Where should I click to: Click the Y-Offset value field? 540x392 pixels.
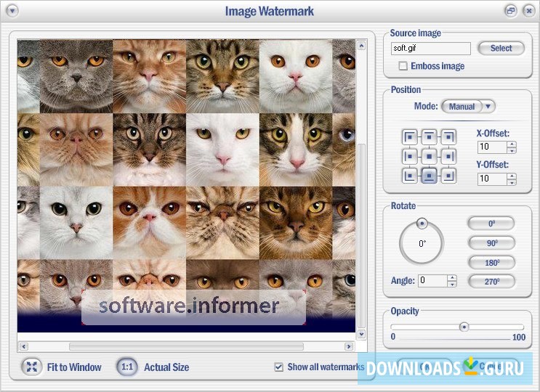(x=493, y=179)
